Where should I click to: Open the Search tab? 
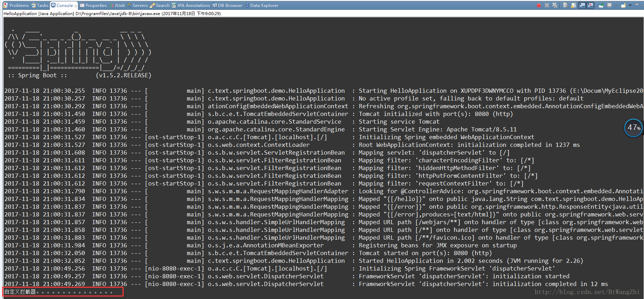point(160,5)
